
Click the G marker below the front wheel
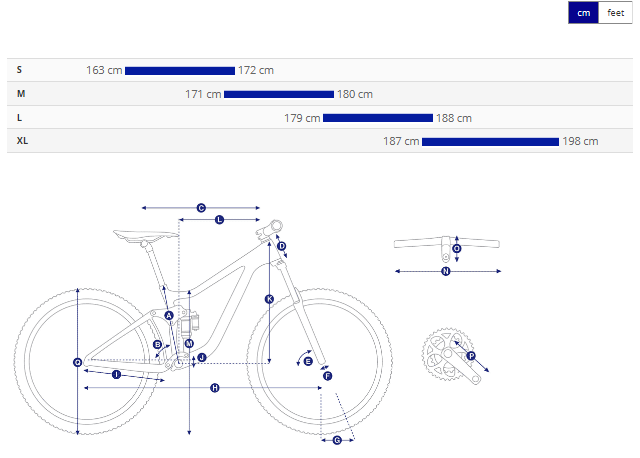tap(337, 440)
